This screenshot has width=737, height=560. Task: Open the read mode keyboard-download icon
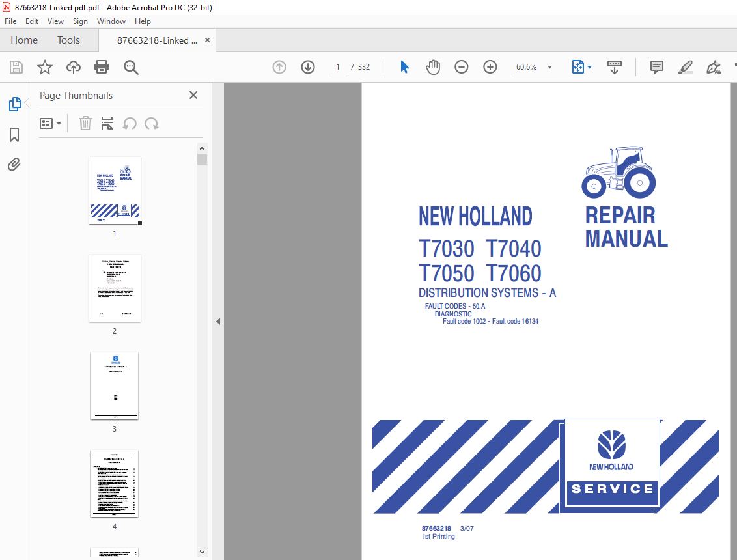point(615,67)
